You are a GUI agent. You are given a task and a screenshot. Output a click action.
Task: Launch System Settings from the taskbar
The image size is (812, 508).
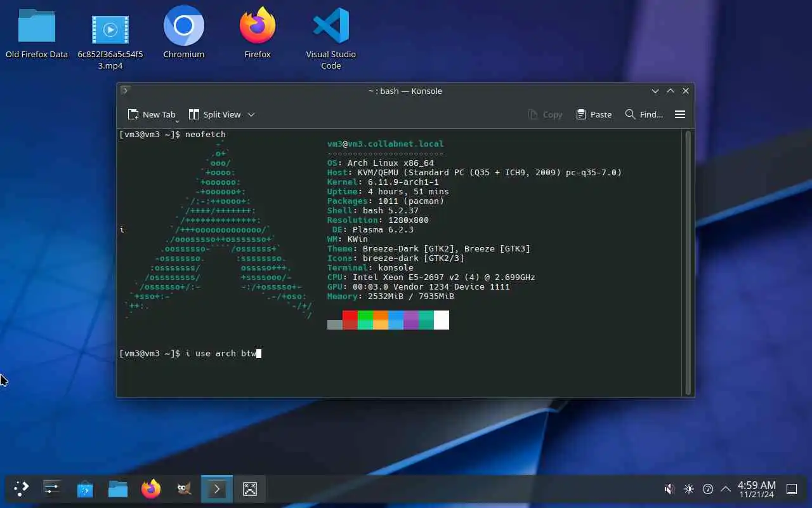tap(52, 488)
